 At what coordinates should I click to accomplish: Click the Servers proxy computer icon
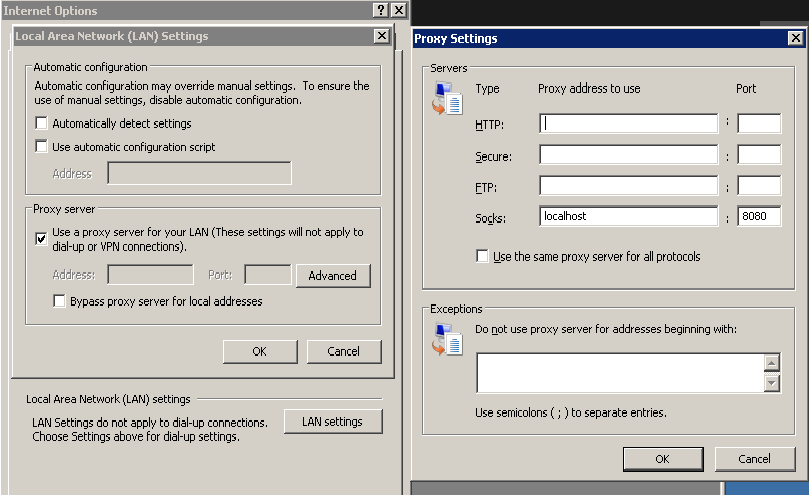(447, 99)
